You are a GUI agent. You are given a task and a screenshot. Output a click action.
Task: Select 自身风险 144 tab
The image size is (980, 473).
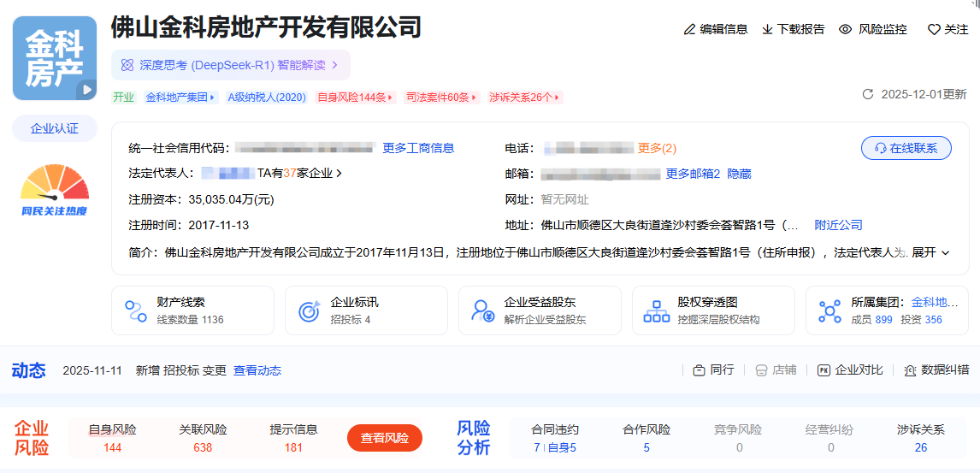coord(113,439)
